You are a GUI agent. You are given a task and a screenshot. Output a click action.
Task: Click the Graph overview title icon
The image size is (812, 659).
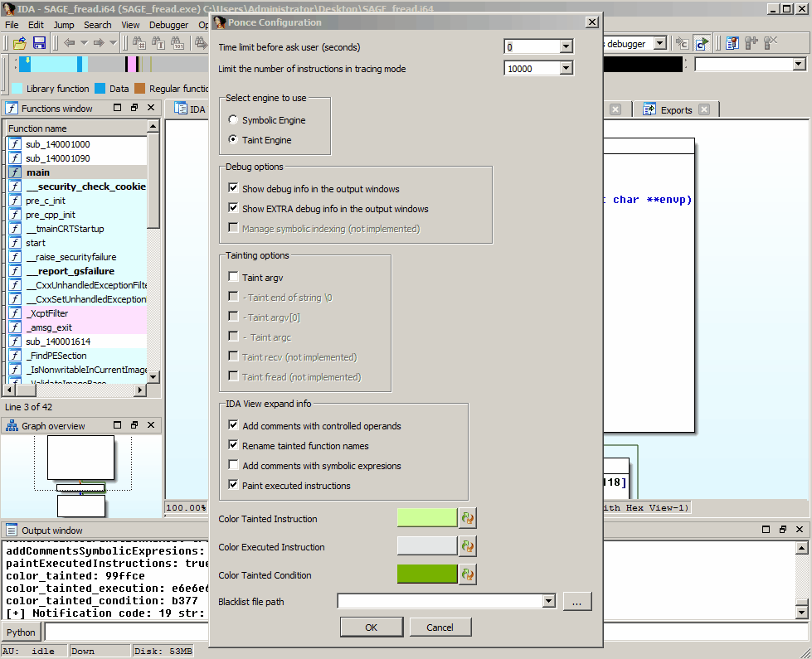(x=12, y=426)
